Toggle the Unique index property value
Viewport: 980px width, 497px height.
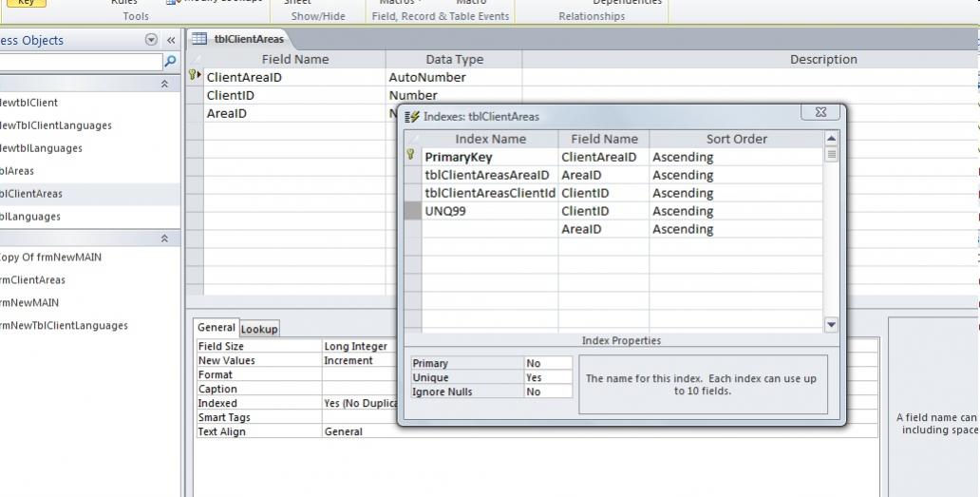coord(548,377)
